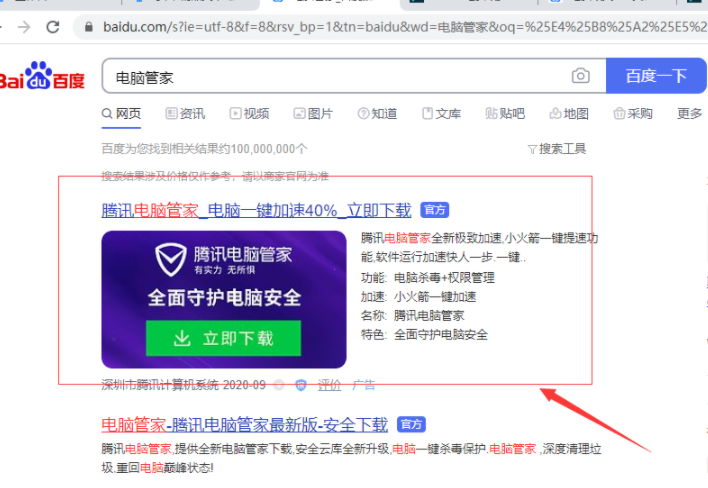Screen dimensions: 708x488
Task: Click the 百度一下 search button
Action: tap(656, 76)
